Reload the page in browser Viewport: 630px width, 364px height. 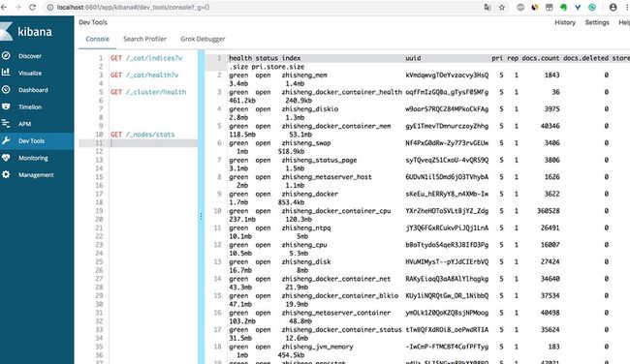(33, 7)
